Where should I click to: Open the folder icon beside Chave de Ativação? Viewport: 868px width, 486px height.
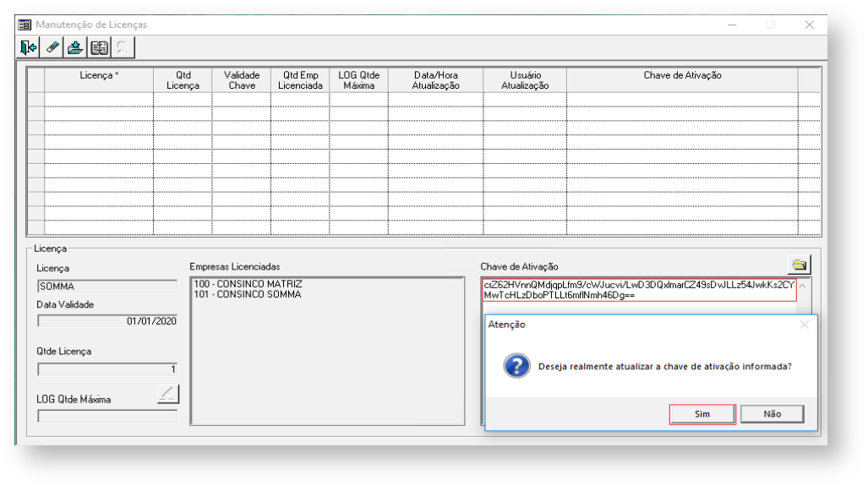(800, 265)
